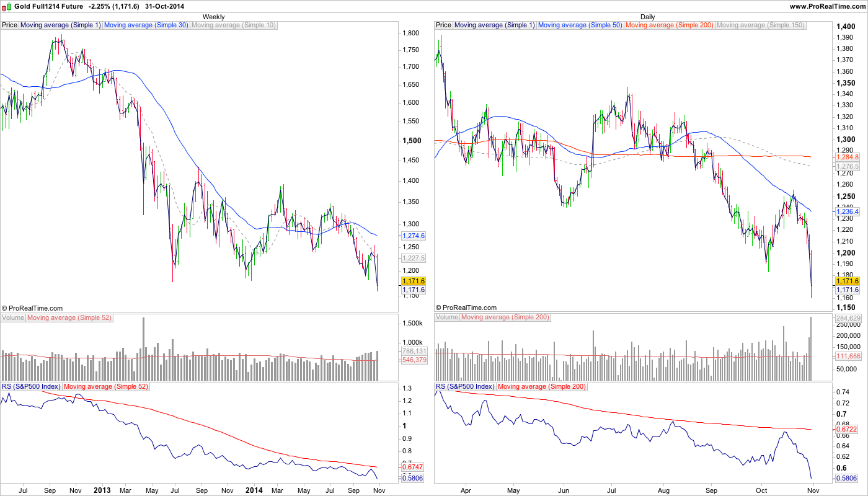Click Volume label in the Weekly panel

[13, 317]
